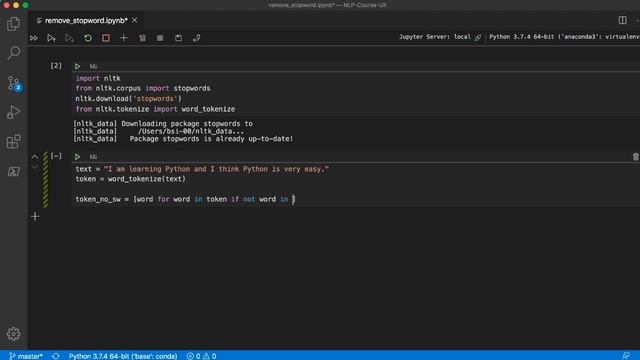The width and height of the screenshot is (640, 360).
Task: Save the notebook with the toolbar save icon
Action: (x=178, y=38)
